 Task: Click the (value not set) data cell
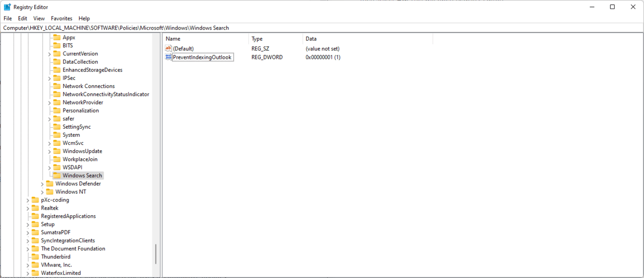323,49
